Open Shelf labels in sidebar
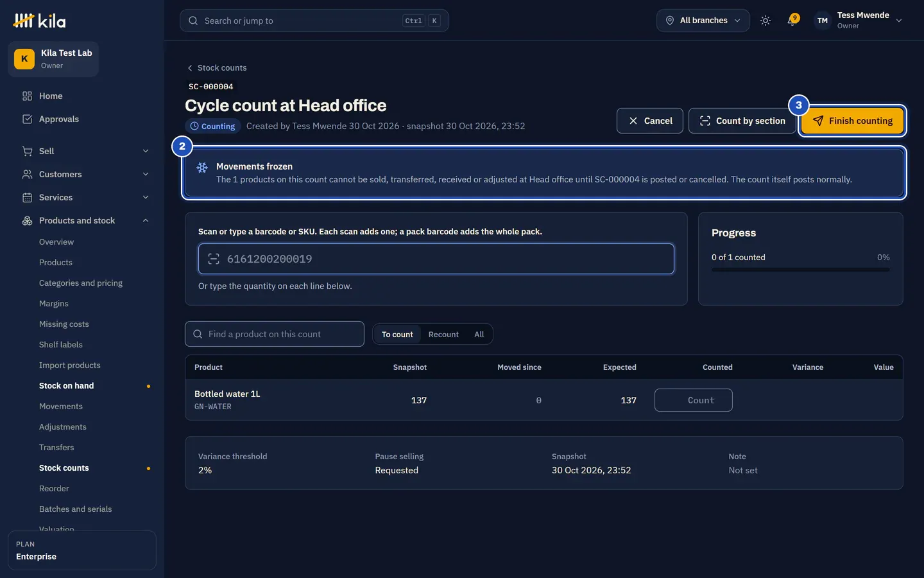Screen dimensions: 924x578 tap(61, 345)
